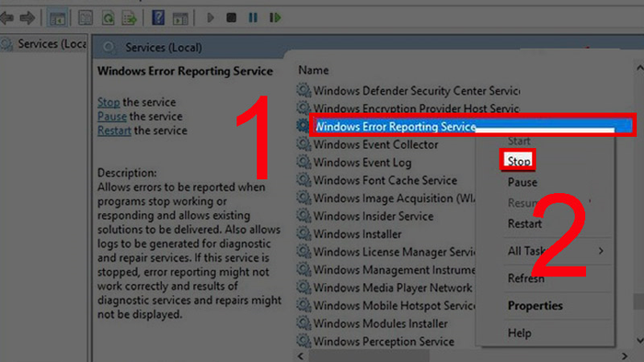
Task: Click the horizontal scrollbar thumb
Action: coord(369,356)
